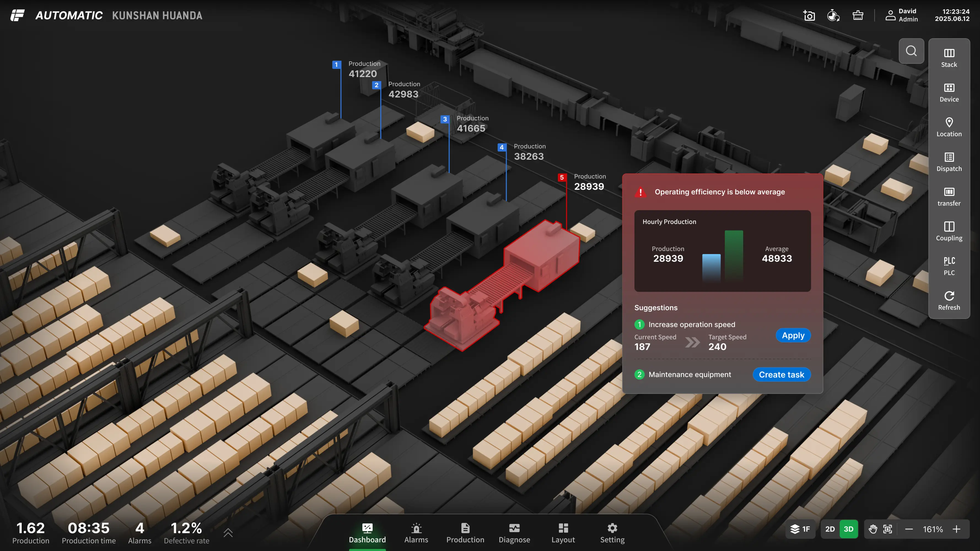Open the David Admin user menu
The width and height of the screenshot is (980, 551).
[x=902, y=15]
